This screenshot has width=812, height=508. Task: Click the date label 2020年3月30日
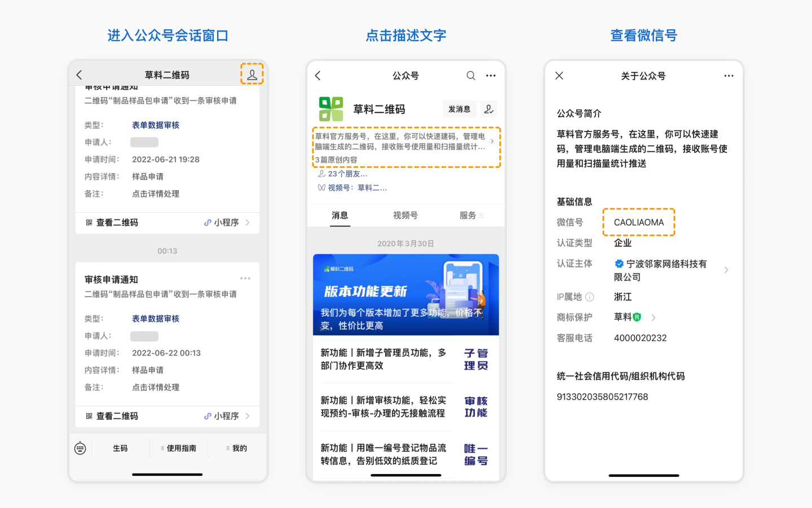click(406, 244)
